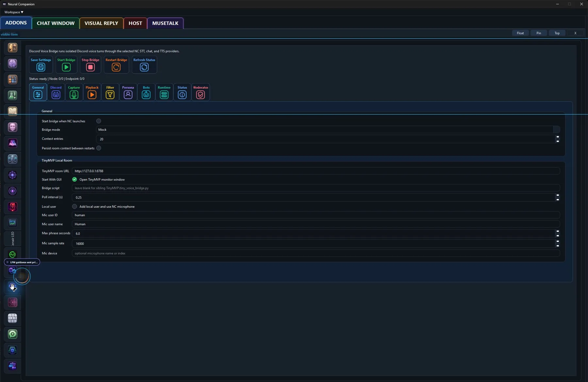Open the landscape picture addon icon
This screenshot has width=588, height=382.
click(12, 223)
